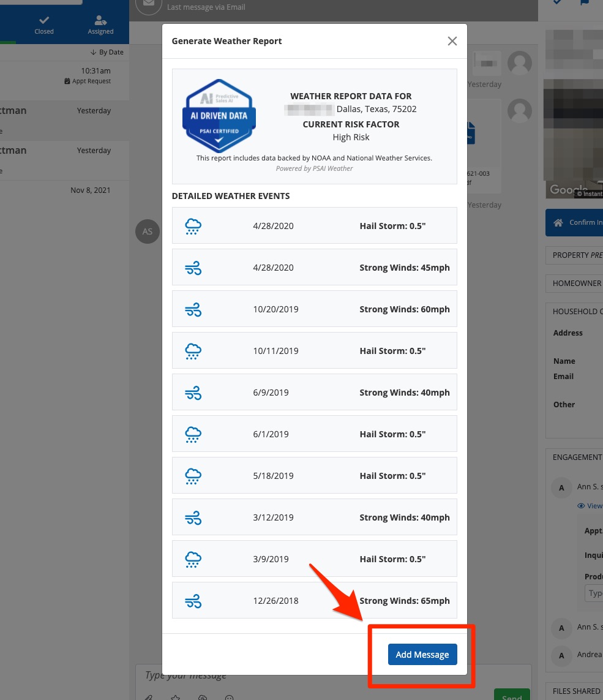Click the hail icon for 4/28/2020
This screenshot has height=700, width=603.
[193, 226]
